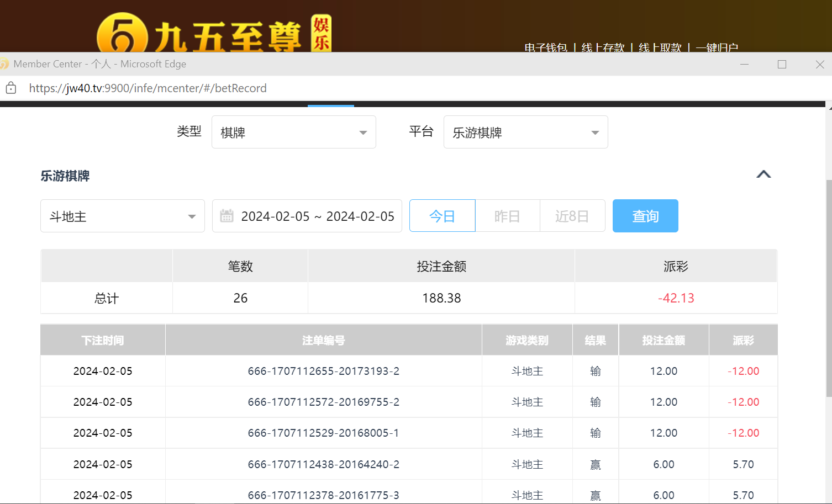
Task: Click the 线上存款 link in background page
Action: [x=603, y=47]
